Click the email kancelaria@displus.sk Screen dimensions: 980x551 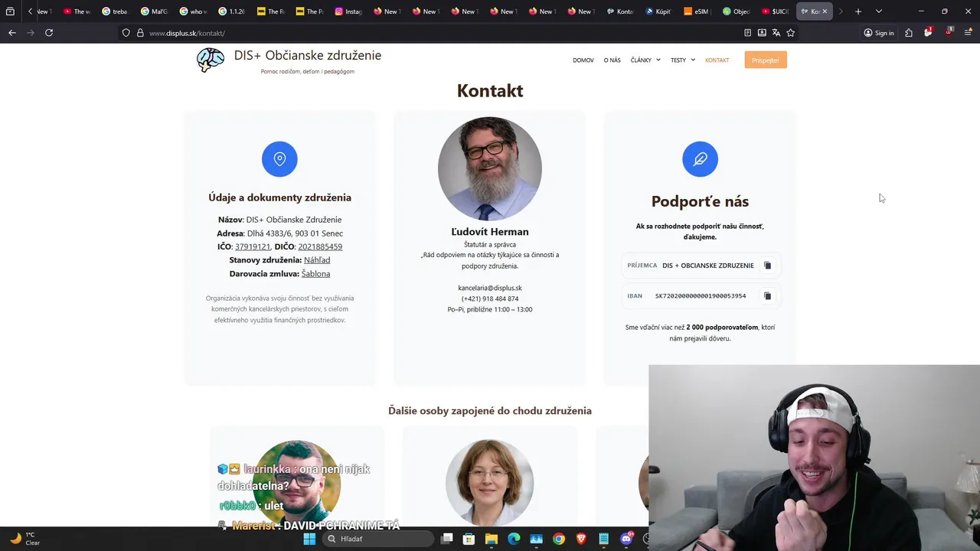click(490, 289)
